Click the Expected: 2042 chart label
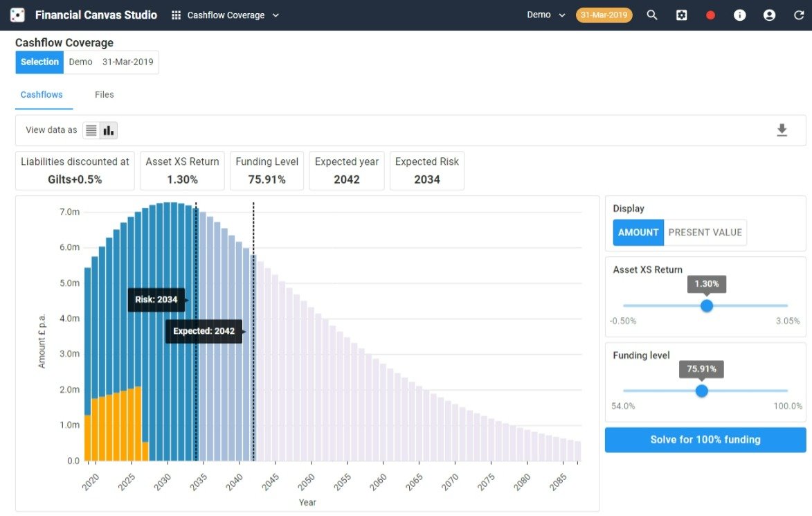 (x=204, y=331)
